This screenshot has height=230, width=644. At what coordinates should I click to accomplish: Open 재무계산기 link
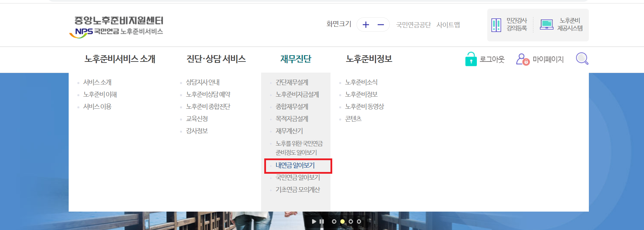coord(289,131)
